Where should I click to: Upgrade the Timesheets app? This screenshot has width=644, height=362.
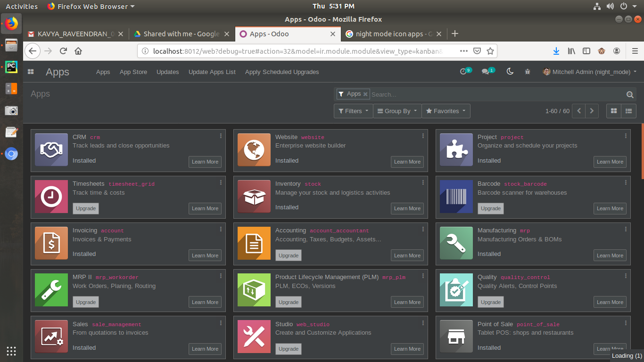[86, 208]
